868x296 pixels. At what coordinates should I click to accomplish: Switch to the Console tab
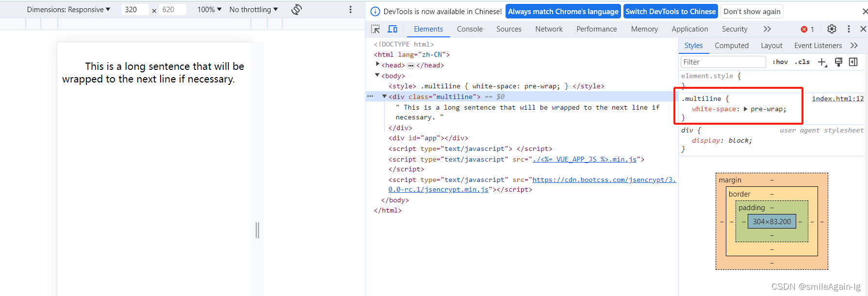470,29
